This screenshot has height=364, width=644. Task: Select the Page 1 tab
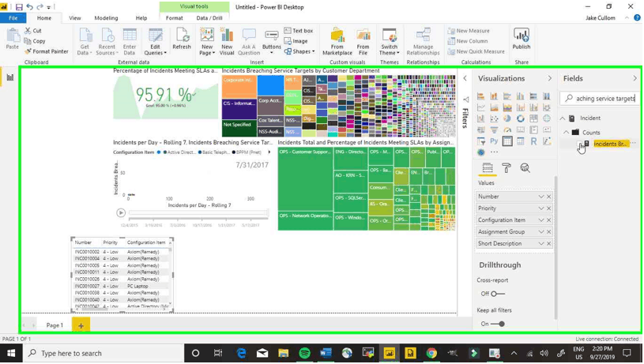pos(55,325)
